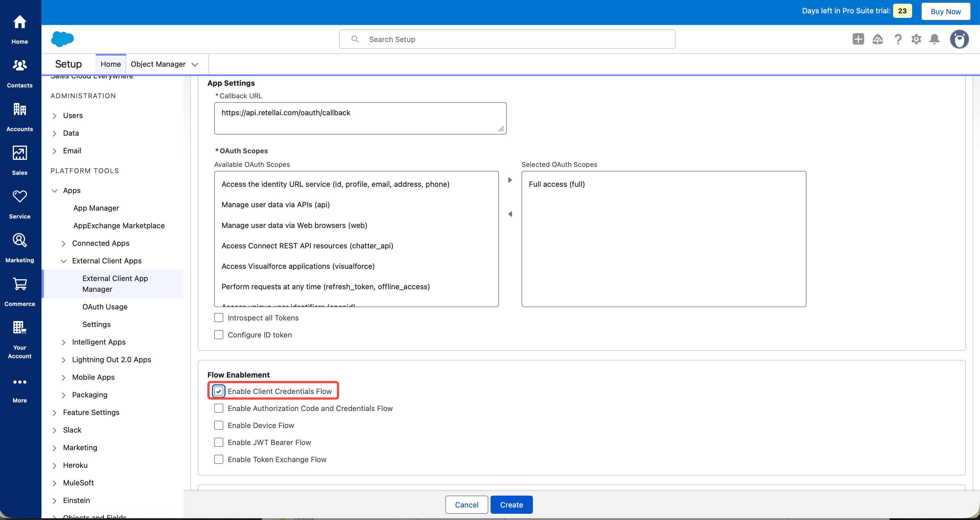Expand the Slack tree node

point(55,430)
